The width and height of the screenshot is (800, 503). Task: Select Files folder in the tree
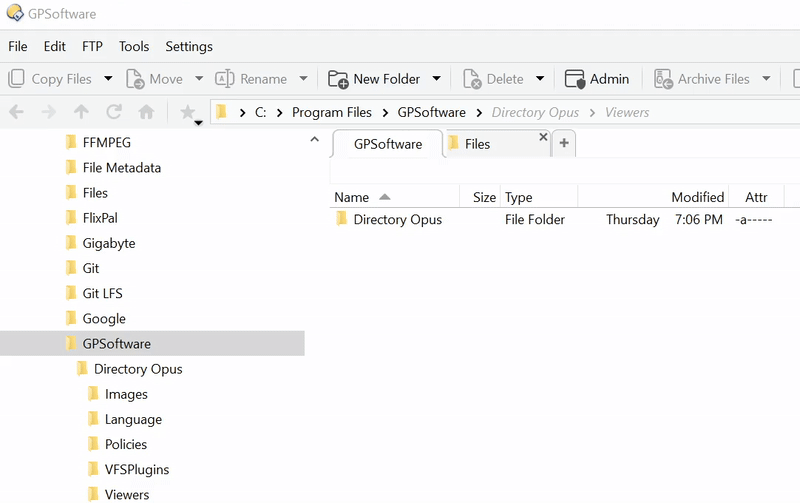pyautogui.click(x=95, y=193)
